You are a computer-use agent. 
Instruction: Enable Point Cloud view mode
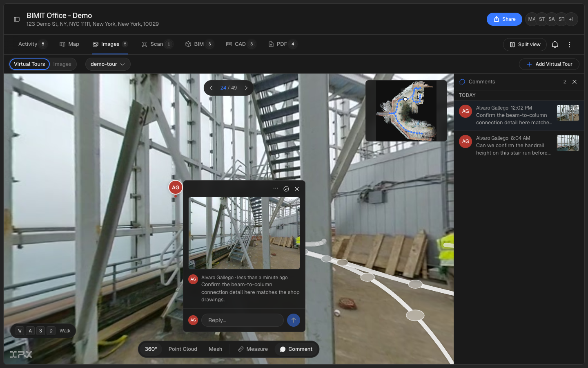pyautogui.click(x=183, y=349)
